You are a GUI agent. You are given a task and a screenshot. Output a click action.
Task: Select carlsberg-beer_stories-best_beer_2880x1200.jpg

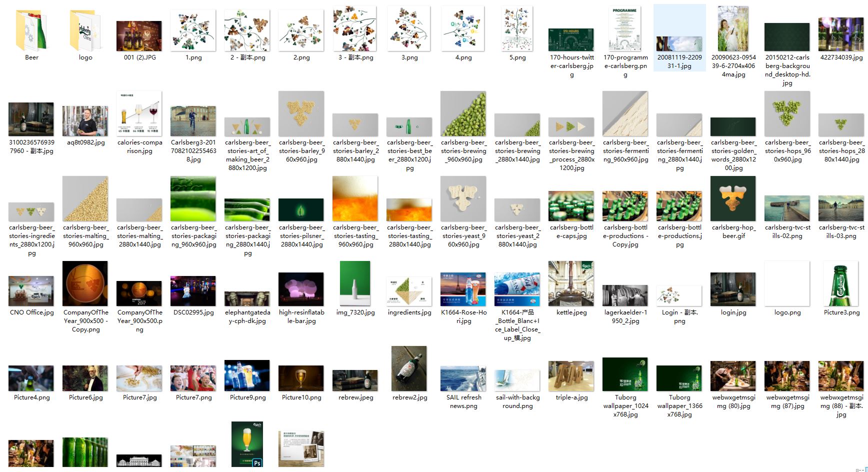coord(409,127)
